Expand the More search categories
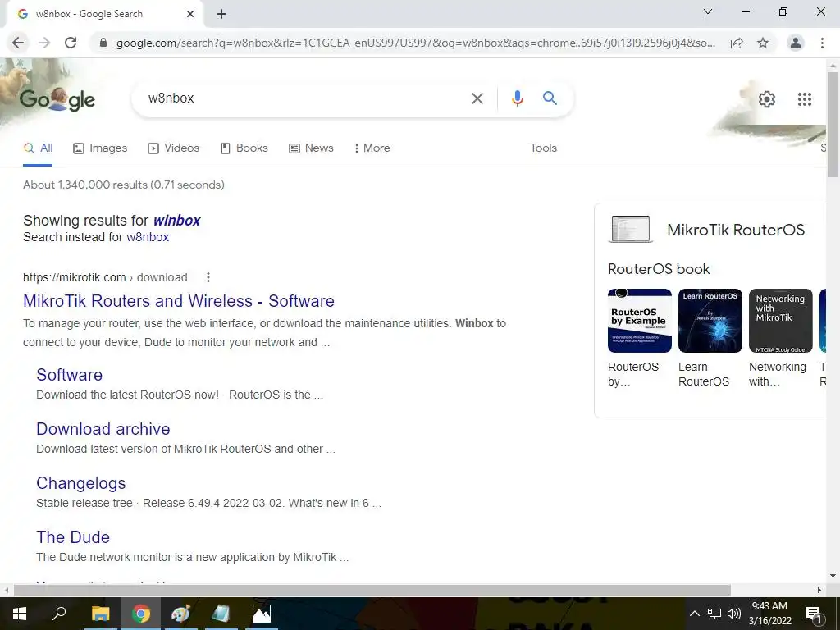Screen dimensions: 840x630 click(372, 148)
